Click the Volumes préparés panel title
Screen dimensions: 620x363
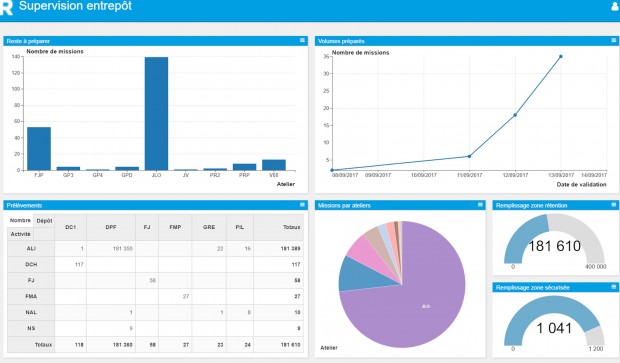341,41
